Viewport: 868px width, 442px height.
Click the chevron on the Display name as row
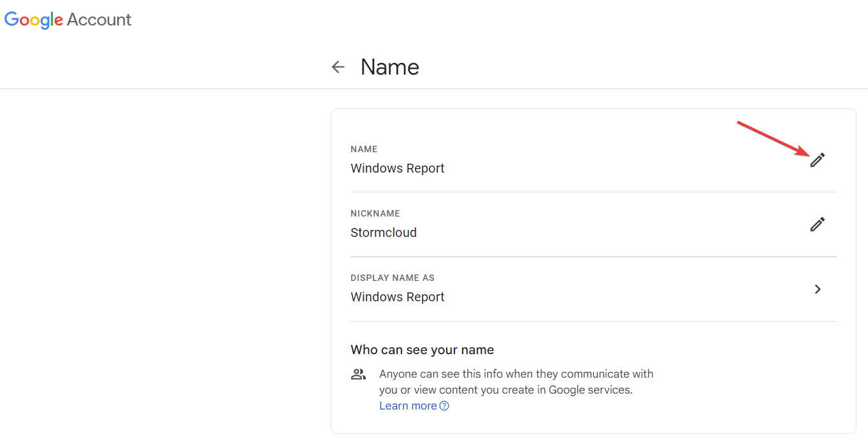coord(818,289)
